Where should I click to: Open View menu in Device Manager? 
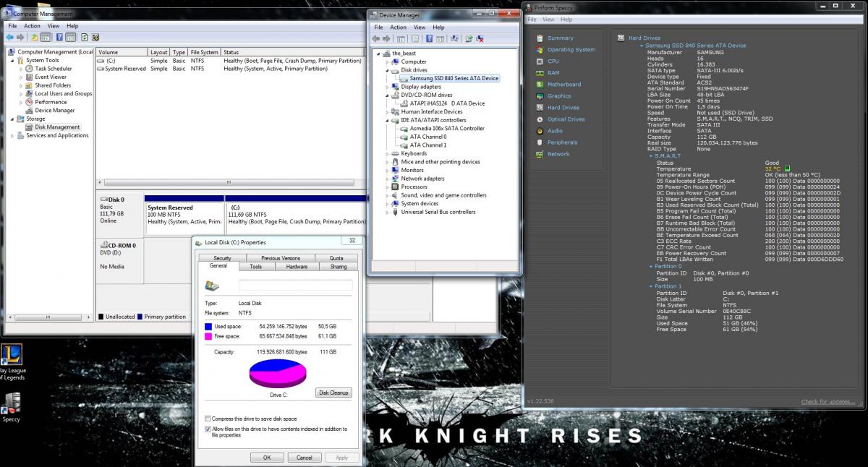point(420,27)
